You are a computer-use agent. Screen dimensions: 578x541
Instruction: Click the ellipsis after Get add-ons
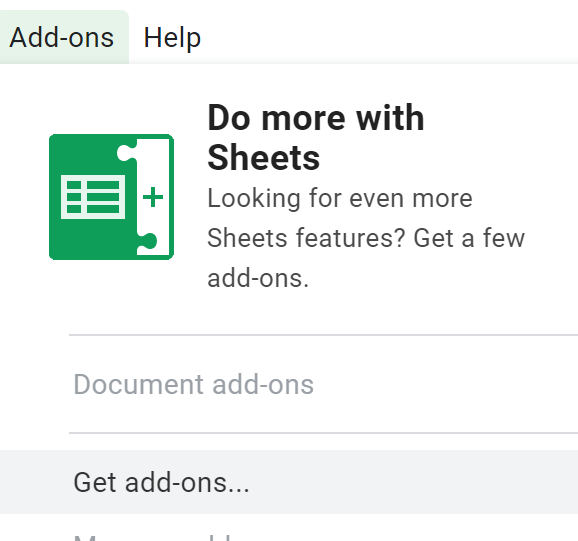click(x=238, y=490)
